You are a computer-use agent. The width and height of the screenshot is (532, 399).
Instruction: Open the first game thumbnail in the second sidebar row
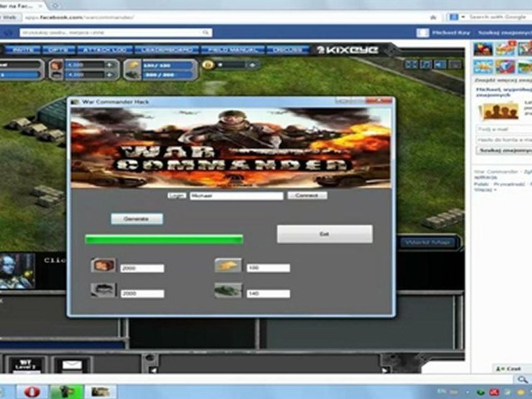point(483,66)
